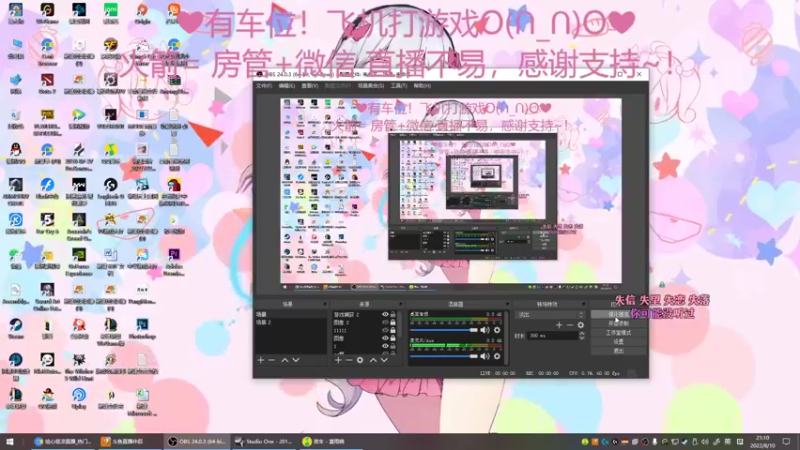This screenshot has height=450, width=800.
Task: Mute the 桌面音频 speaker icon
Action: (x=485, y=330)
